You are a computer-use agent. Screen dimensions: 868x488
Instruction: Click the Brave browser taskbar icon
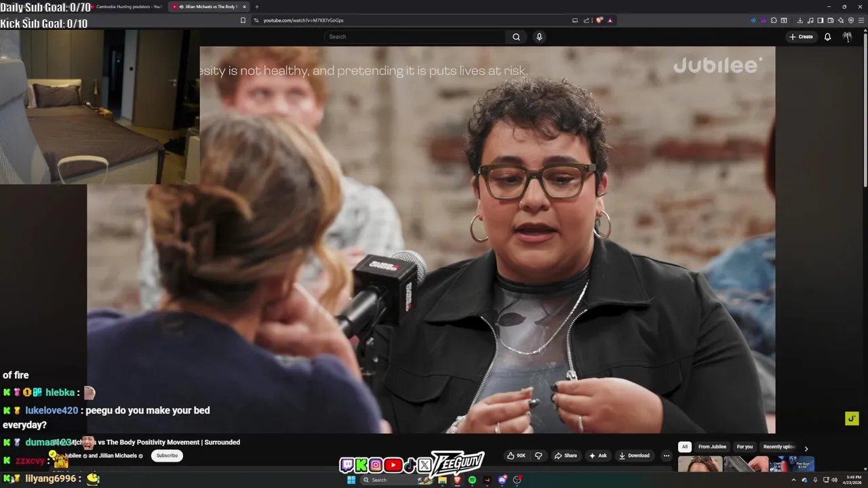[x=457, y=480]
